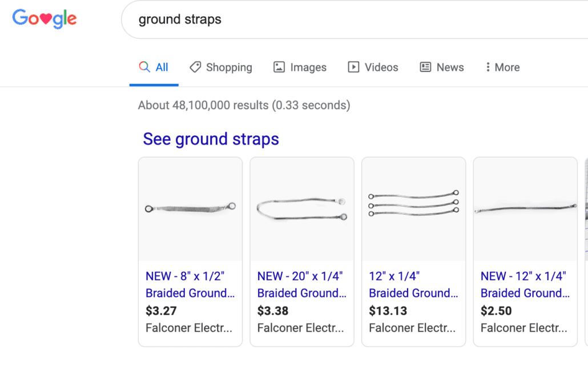Open the See ground straps link
The width and height of the screenshot is (588, 370).
(x=211, y=139)
